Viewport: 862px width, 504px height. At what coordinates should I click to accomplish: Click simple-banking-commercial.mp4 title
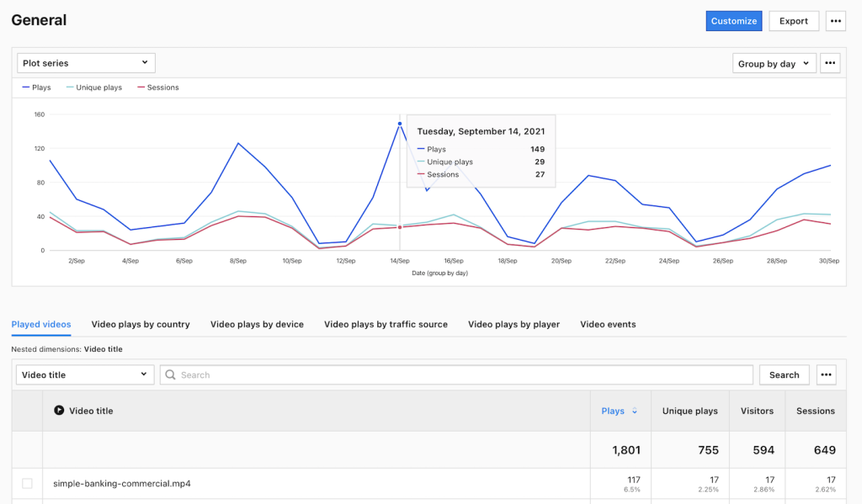pyautogui.click(x=122, y=484)
